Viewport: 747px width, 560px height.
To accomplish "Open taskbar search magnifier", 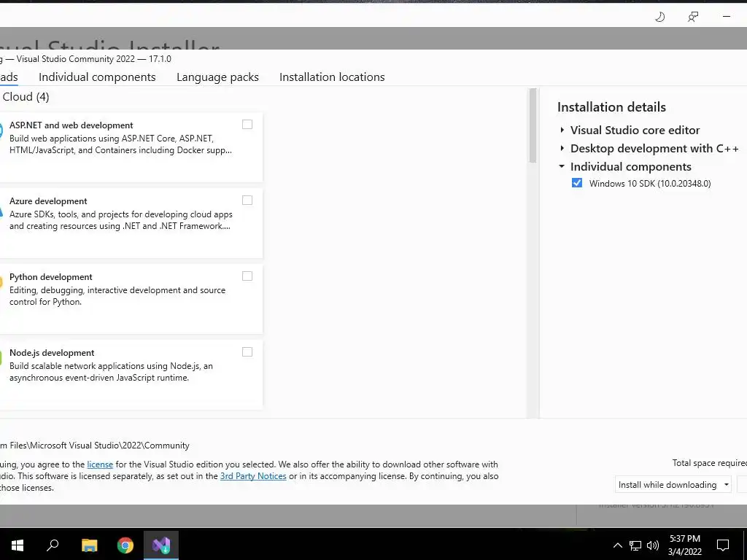I will [53, 545].
